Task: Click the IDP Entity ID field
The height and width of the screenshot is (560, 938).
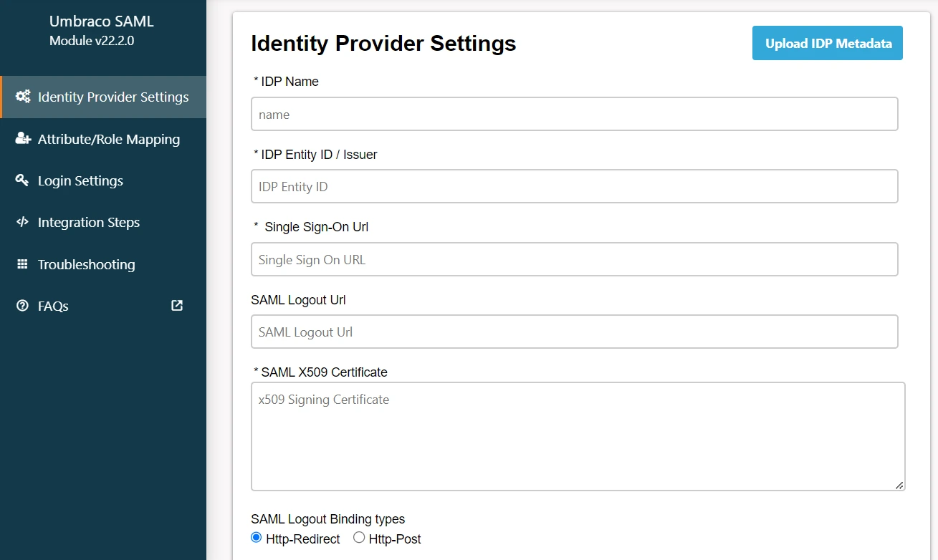Action: coord(575,186)
